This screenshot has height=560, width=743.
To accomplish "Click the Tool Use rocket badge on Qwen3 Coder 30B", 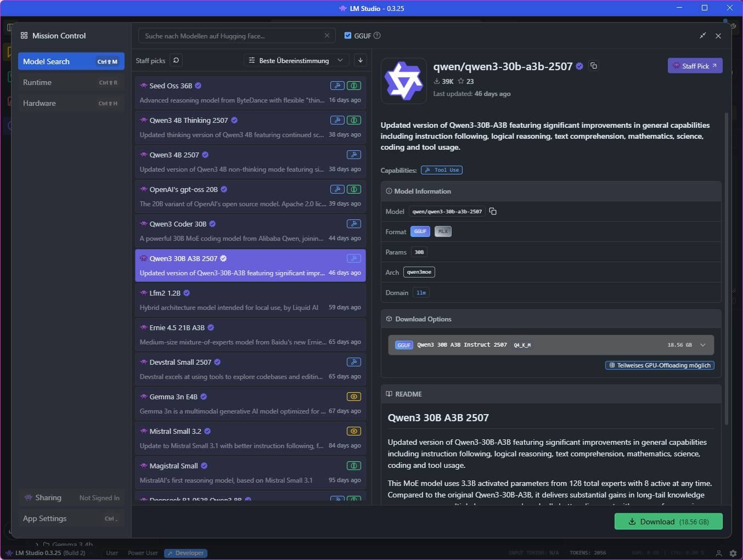I will pos(353,224).
